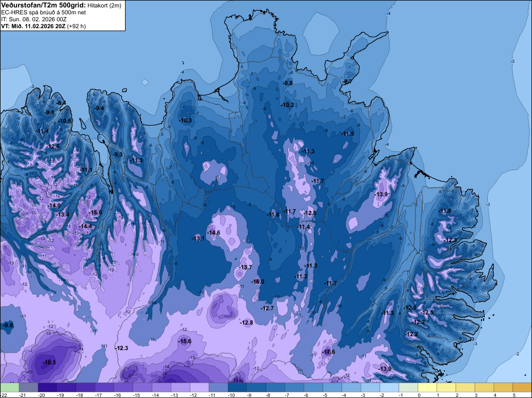The height and width of the screenshot is (398, 532).
Task: Click the -8.7 temperature value
Action: coord(347,82)
